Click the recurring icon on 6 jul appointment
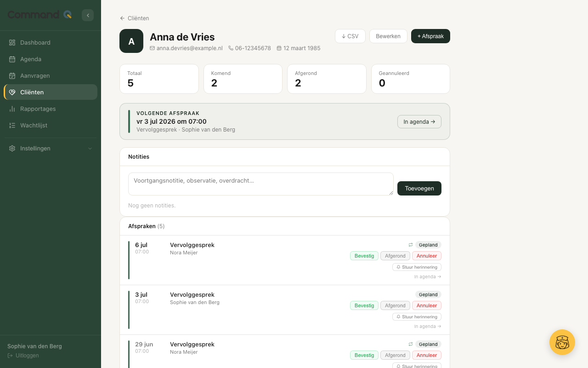 (x=411, y=245)
